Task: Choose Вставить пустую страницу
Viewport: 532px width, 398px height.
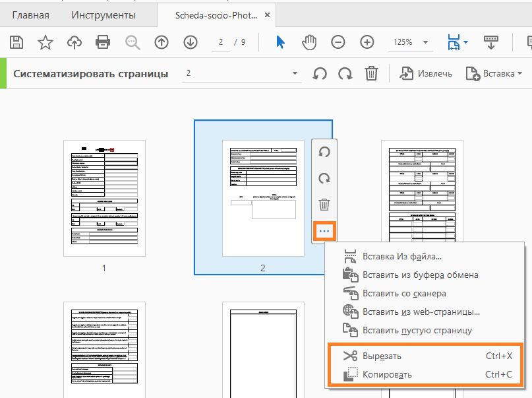Action: click(425, 330)
